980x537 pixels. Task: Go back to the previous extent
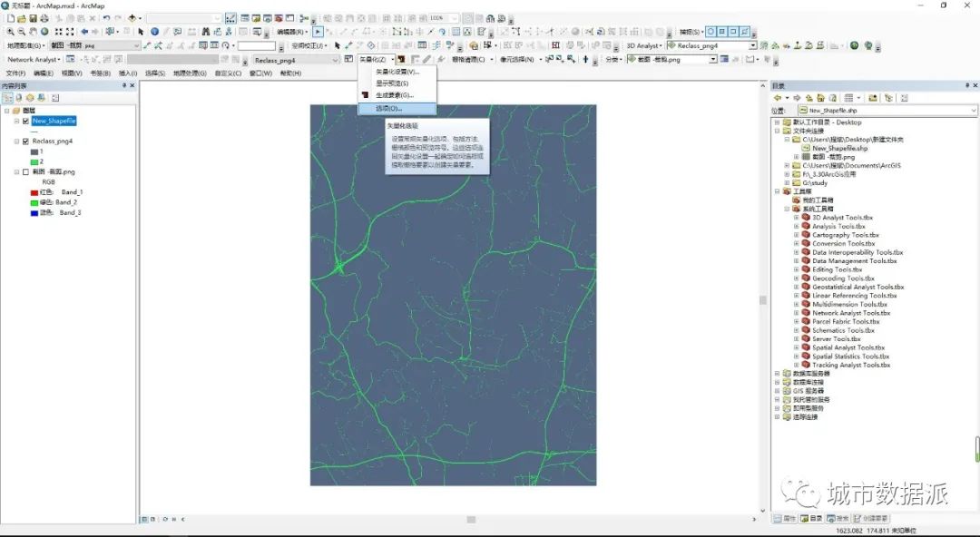(x=84, y=31)
